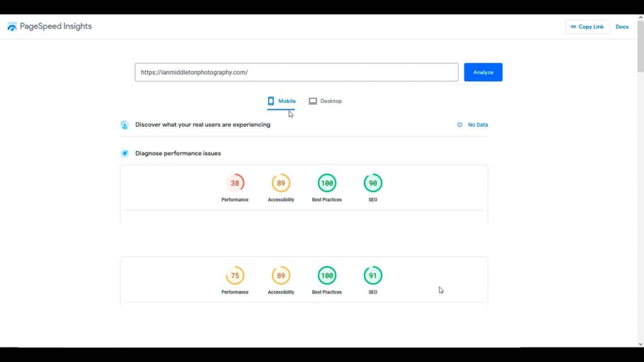
Task: Click the No Data label
Action: point(478,125)
